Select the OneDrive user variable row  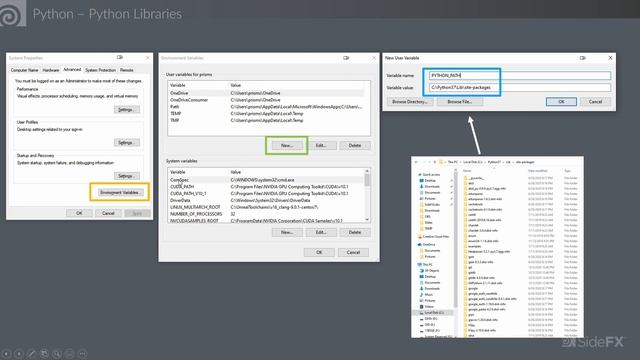(266, 93)
